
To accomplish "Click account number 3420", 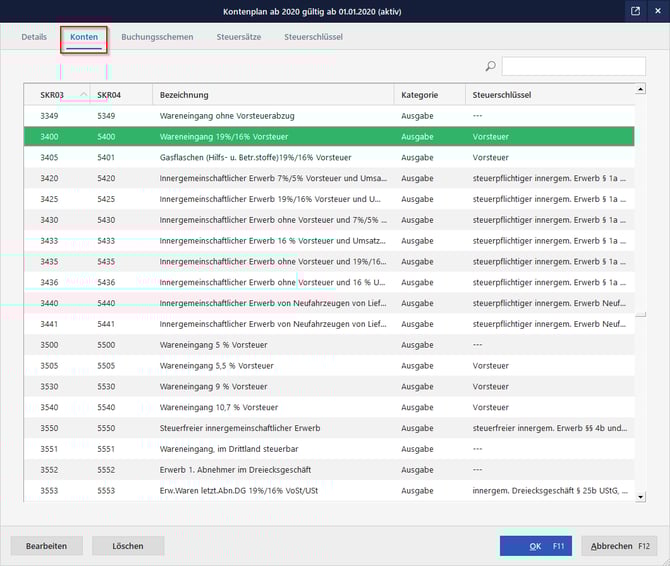I will coord(49,178).
